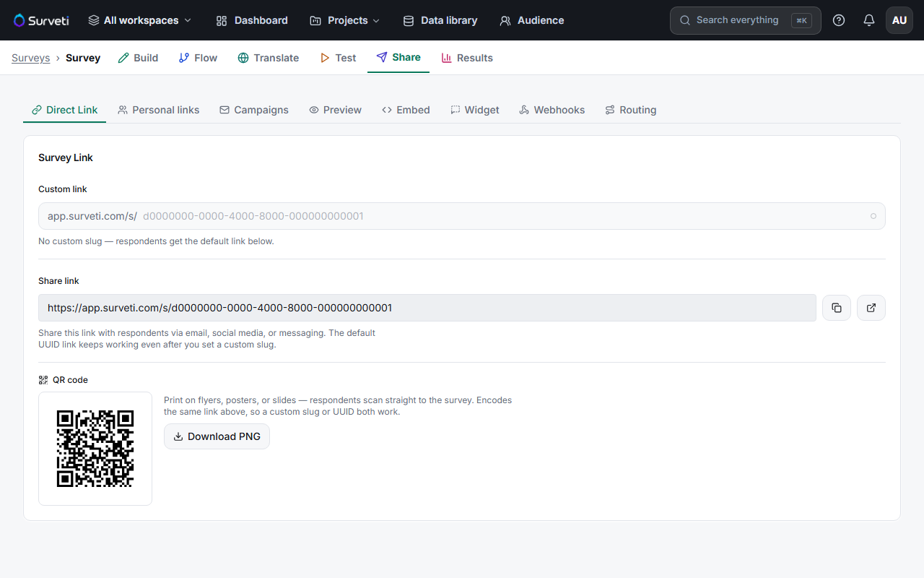Open the Widget sub-tab
Viewport: 924px width, 578px height.
pos(475,110)
